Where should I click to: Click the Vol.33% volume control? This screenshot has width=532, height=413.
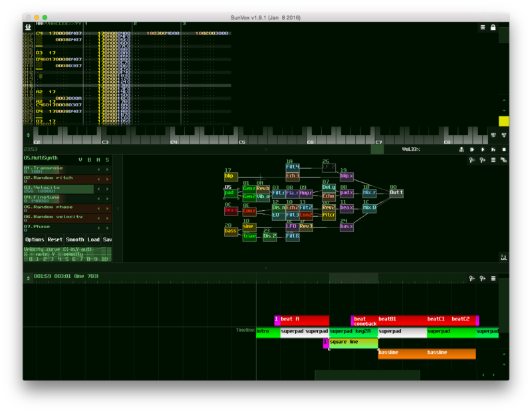[411, 150]
